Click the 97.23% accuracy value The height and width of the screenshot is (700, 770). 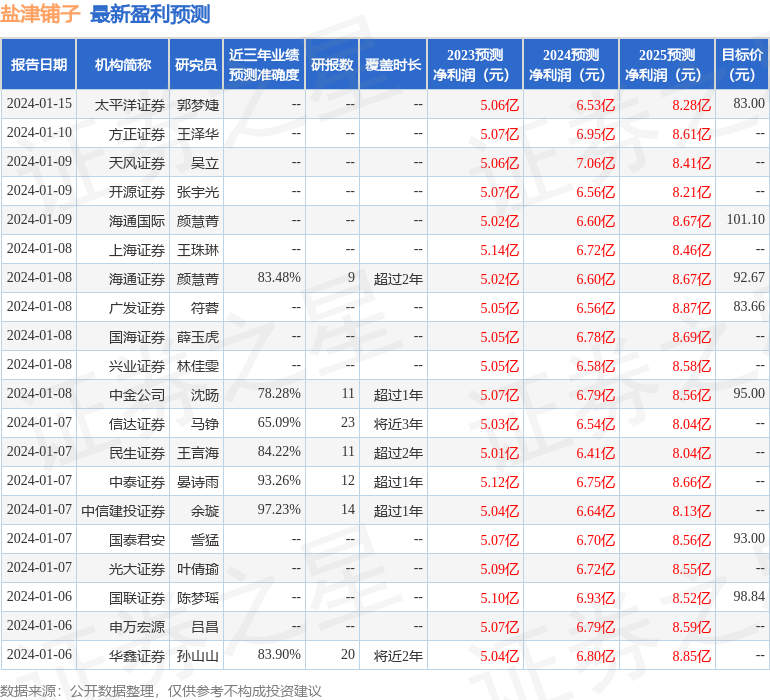point(279,510)
